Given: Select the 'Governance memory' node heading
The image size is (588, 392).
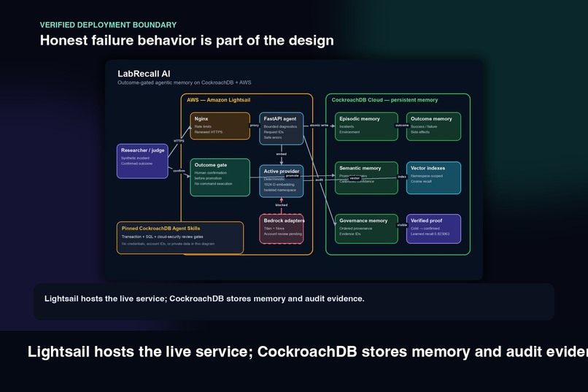Looking at the screenshot, I should [363, 220].
